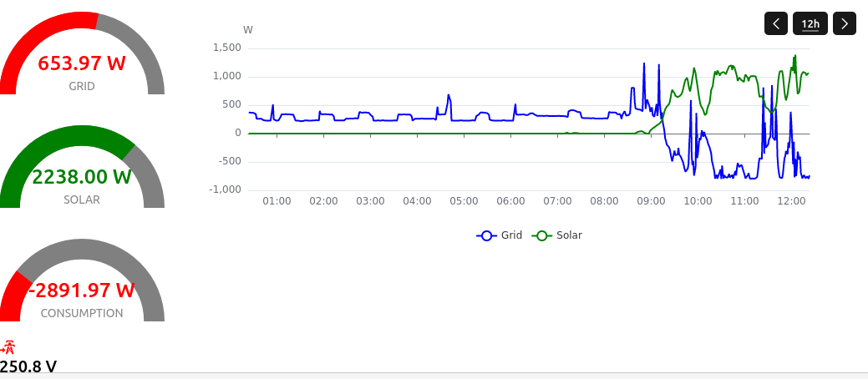Toggle the Solar series legend label
868x379 pixels.
[569, 235]
